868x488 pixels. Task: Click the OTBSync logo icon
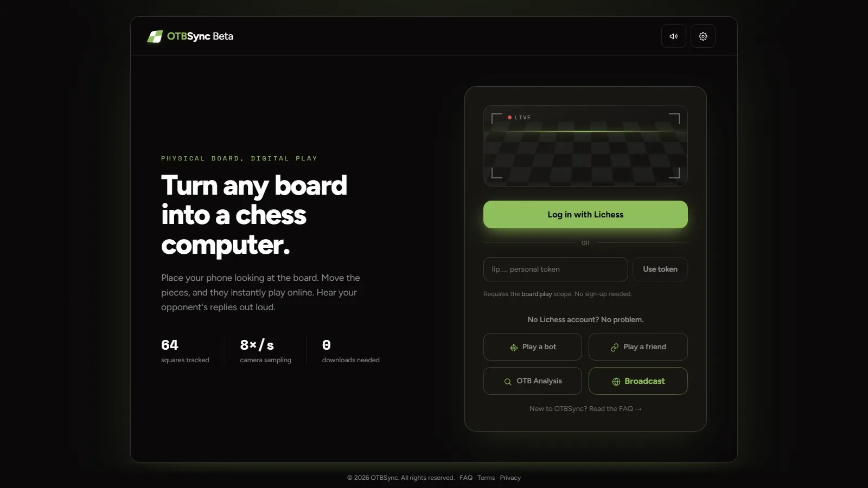coord(155,36)
